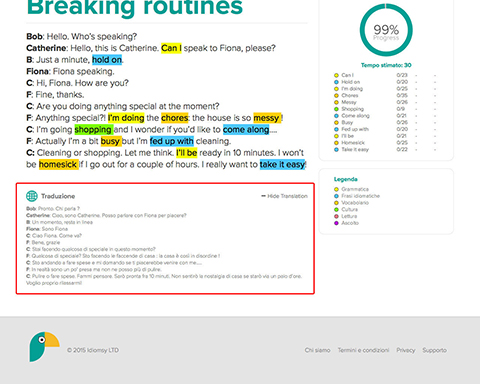Click highlighted phrase 'I'm doing'
480x384 pixels.
click(126, 118)
